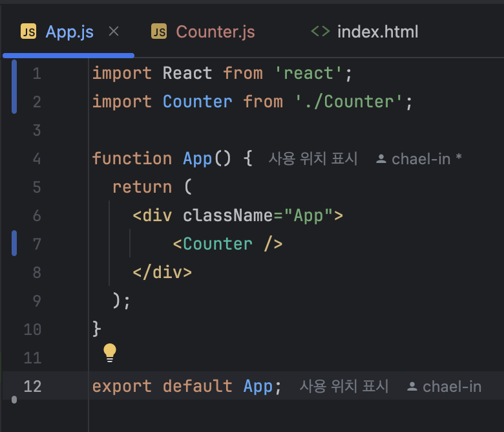
Task: Click the HTML brackets icon of index.html
Action: 320,31
